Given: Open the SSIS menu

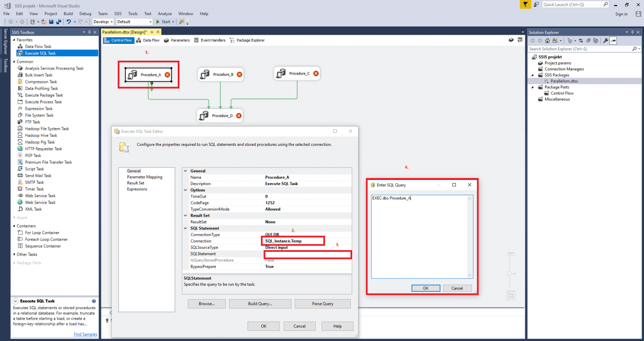Looking at the screenshot, I should (x=118, y=14).
